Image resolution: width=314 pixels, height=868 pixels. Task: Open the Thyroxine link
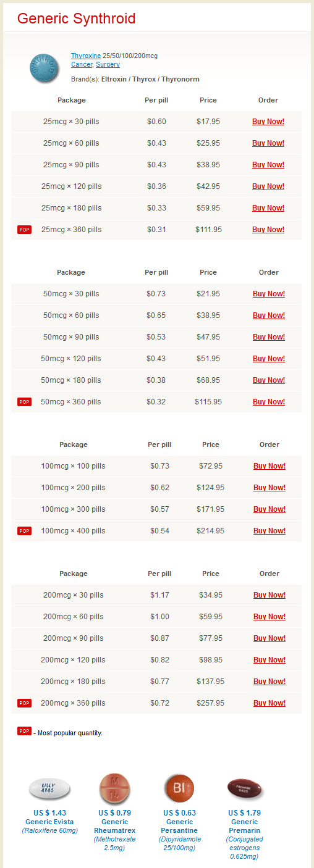86,56
